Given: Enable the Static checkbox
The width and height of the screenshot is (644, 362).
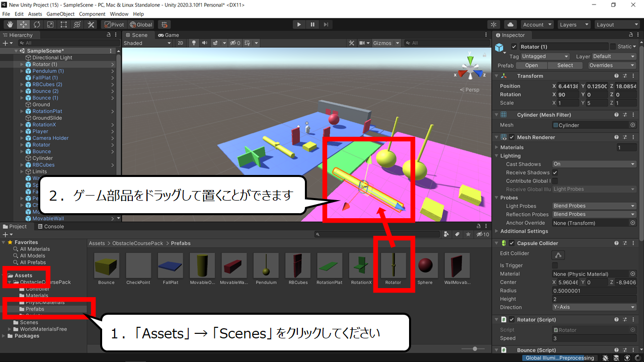Looking at the screenshot, I should (612, 47).
